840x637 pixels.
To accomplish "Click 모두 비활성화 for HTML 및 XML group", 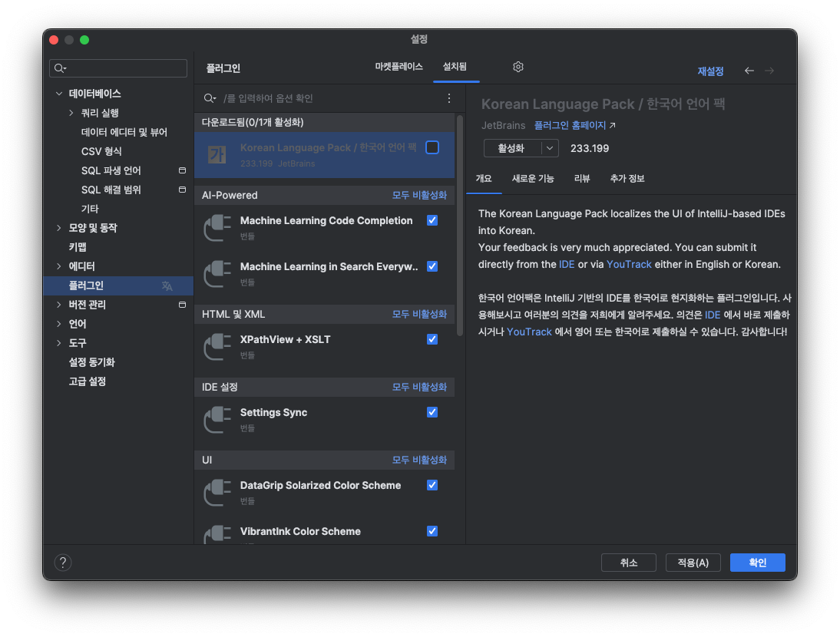I will point(419,314).
